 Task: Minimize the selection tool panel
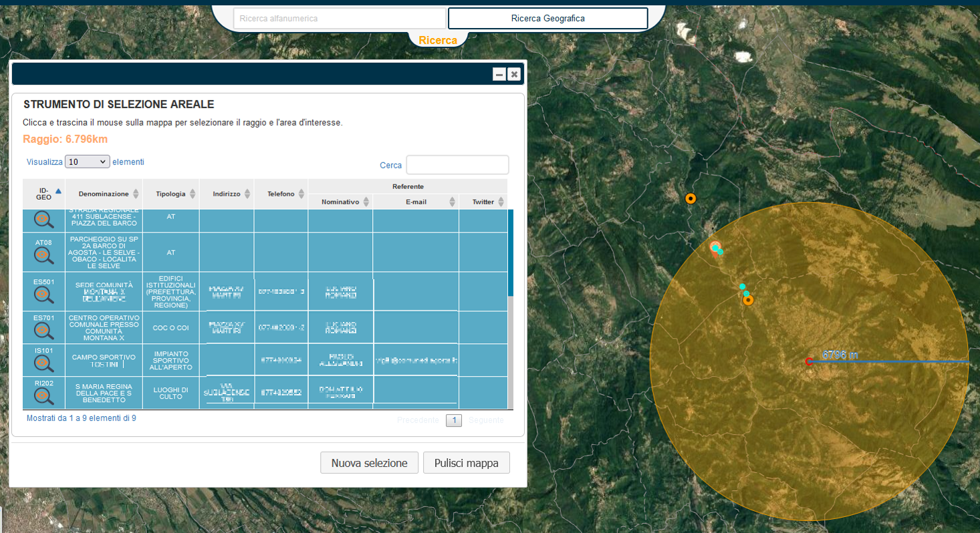(499, 74)
